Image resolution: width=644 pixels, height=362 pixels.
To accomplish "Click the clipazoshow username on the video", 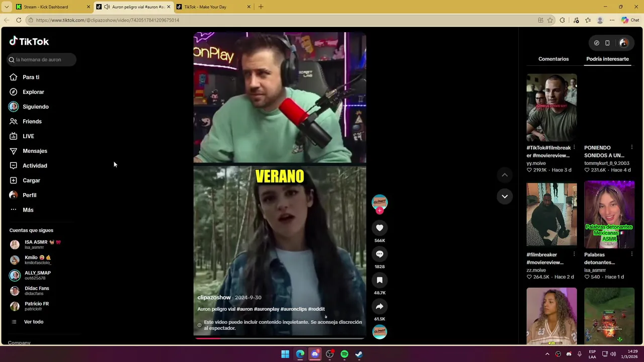I will pyautogui.click(x=214, y=297).
